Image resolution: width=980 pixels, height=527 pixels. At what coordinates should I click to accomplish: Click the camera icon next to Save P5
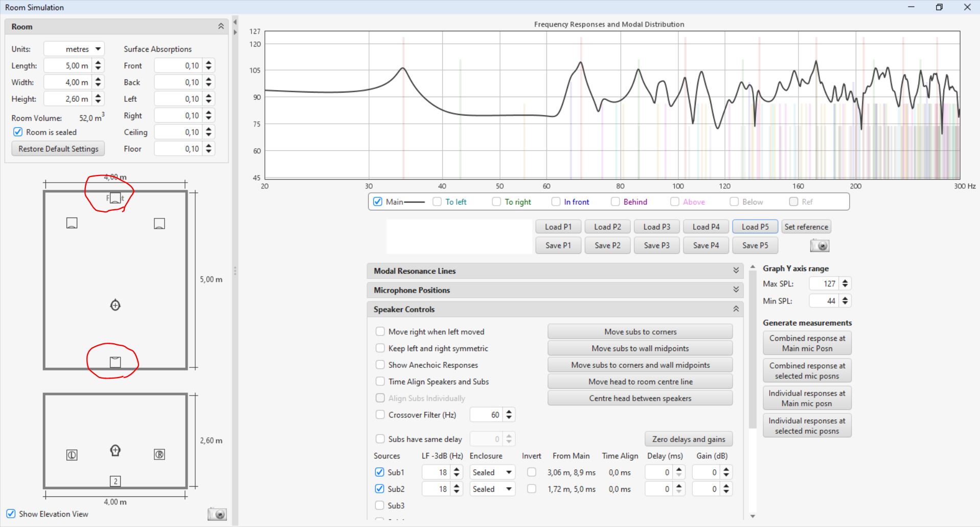819,246
